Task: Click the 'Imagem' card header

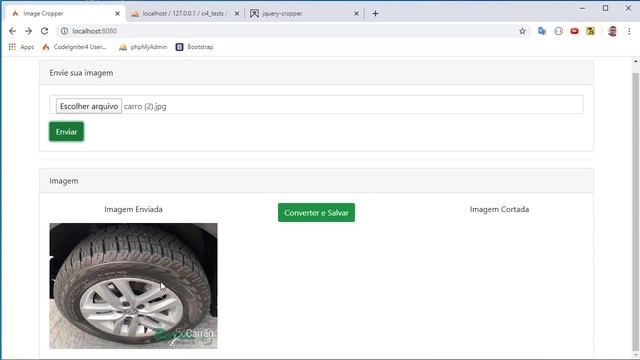Action: pyautogui.click(x=316, y=180)
